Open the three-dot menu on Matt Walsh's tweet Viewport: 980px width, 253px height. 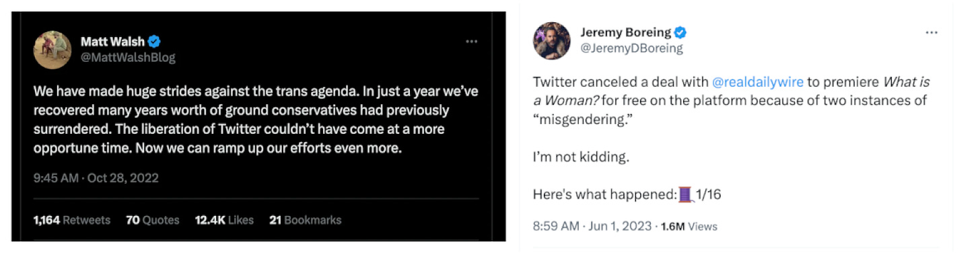(472, 42)
